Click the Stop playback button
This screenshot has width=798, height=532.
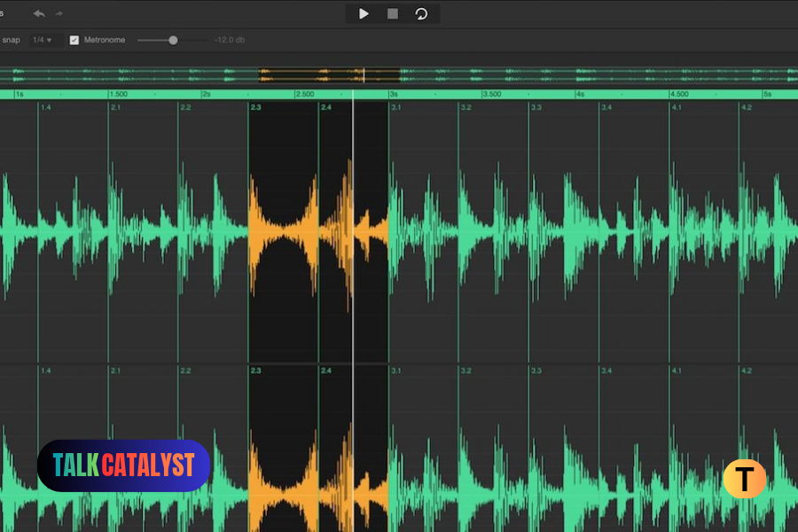[x=392, y=13]
